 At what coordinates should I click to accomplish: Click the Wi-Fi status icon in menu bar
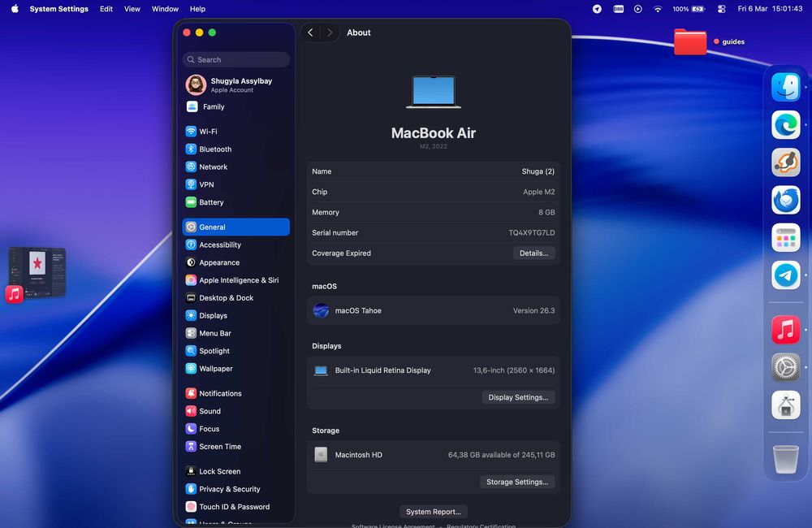coord(658,9)
